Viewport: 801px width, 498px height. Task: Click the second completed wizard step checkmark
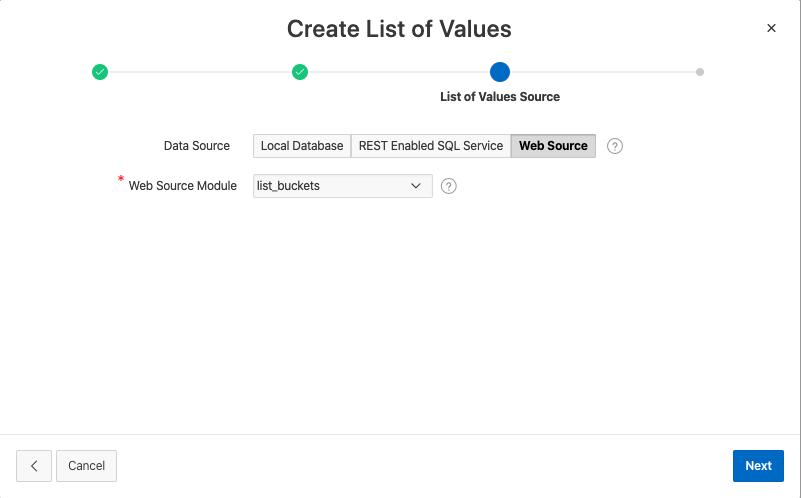(300, 72)
